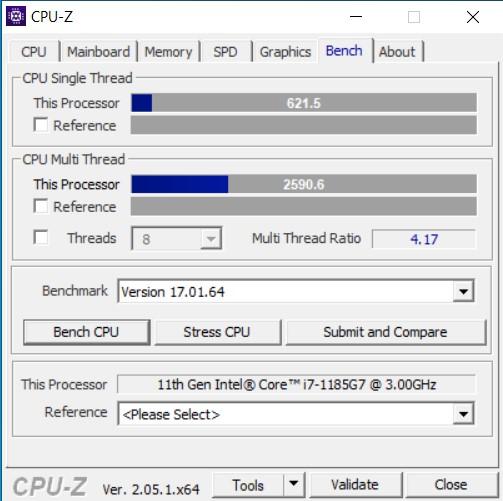Open the About tab
This screenshot has width=503, height=501.
[x=397, y=52]
